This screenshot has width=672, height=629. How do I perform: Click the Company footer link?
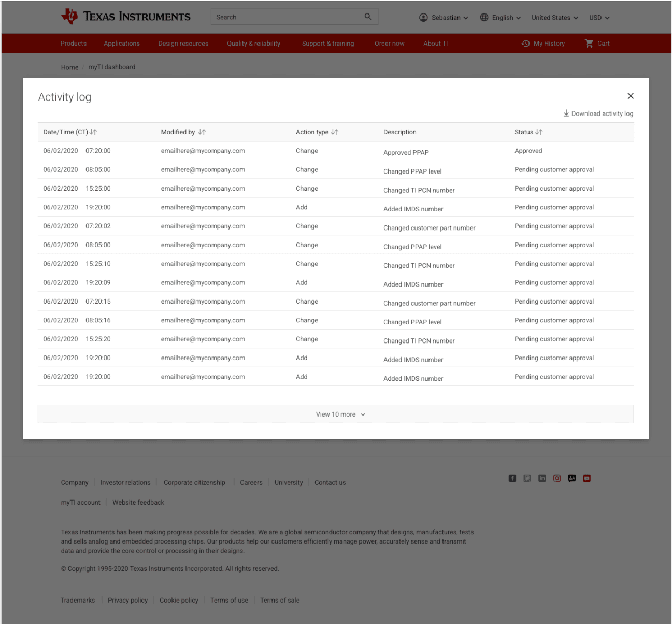75,482
